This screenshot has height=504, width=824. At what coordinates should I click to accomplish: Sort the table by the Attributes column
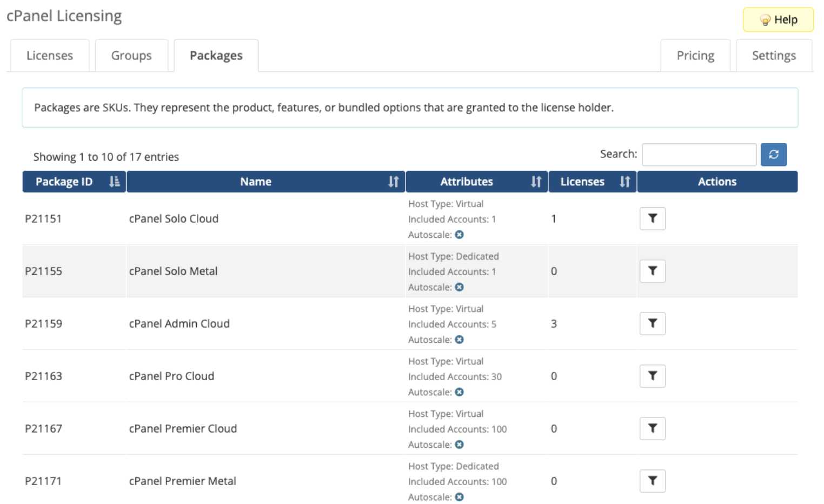tap(476, 182)
